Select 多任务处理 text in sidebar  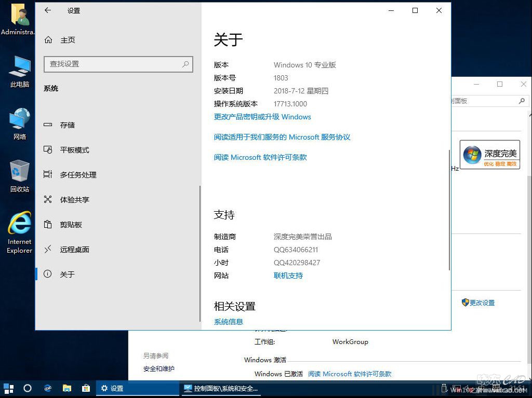78,175
